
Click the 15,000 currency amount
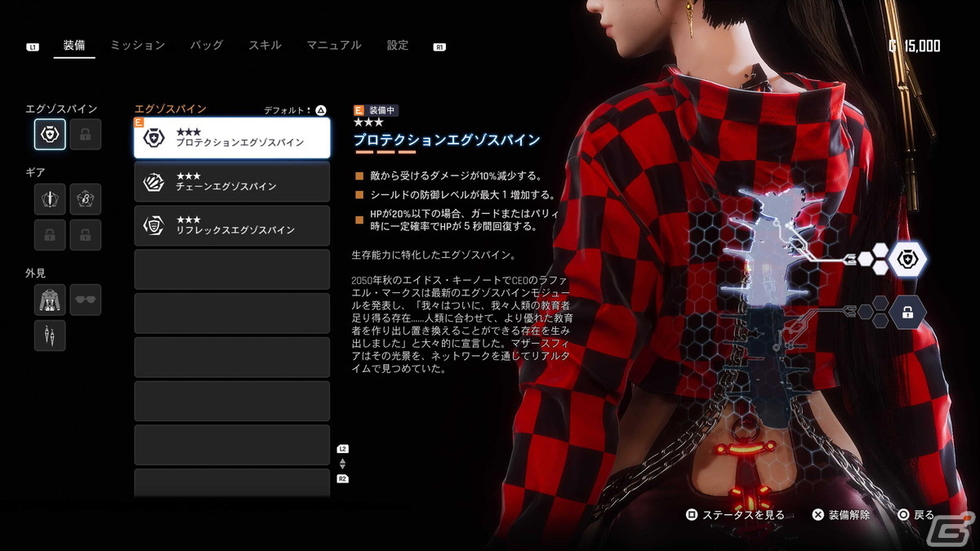coord(921,47)
